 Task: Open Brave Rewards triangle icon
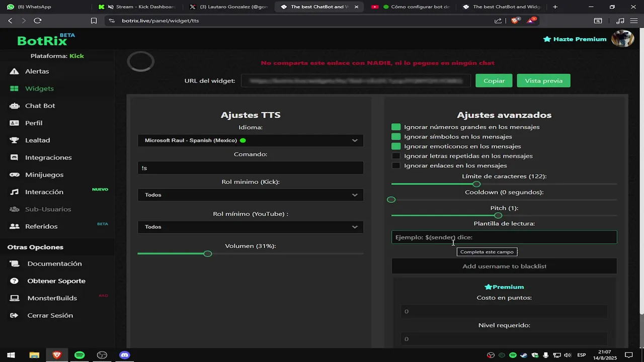(531, 21)
